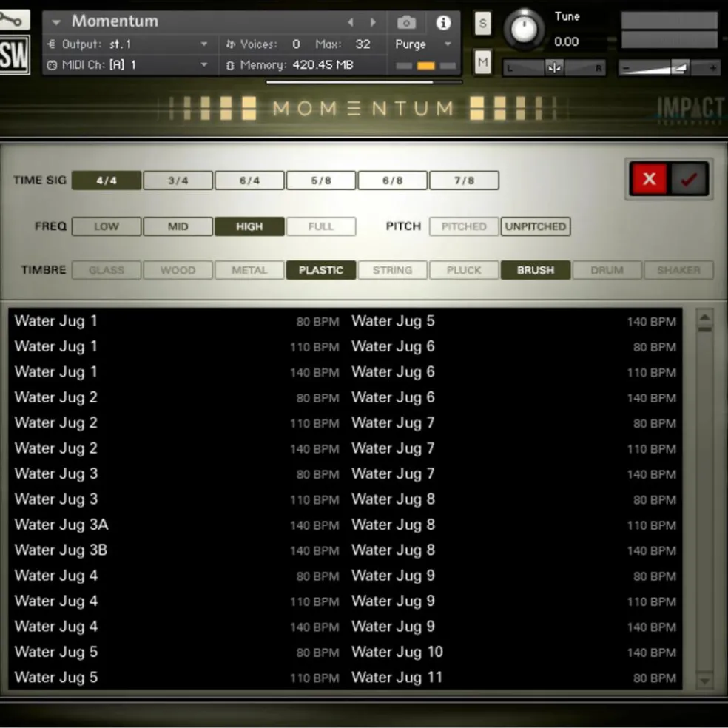Confirm with the checkmark button
Viewport: 728px width, 728px height.
[x=689, y=179]
